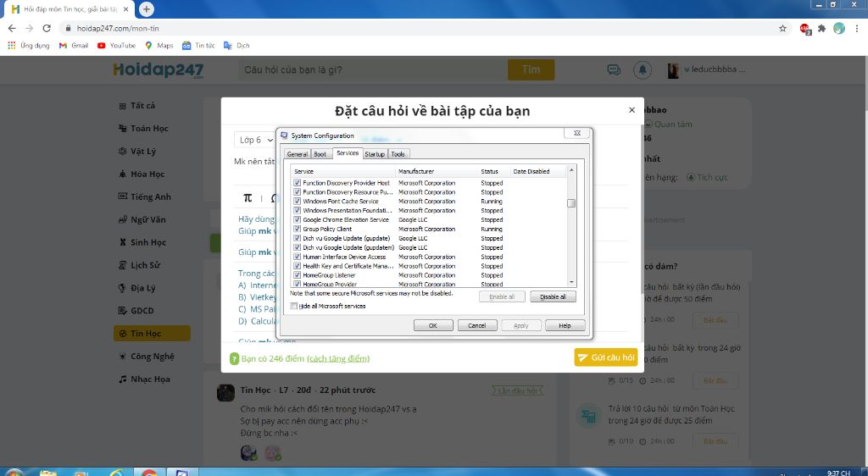Sort by the Manufacturer column header
Image resolution: width=868 pixels, height=476 pixels.
(x=437, y=171)
